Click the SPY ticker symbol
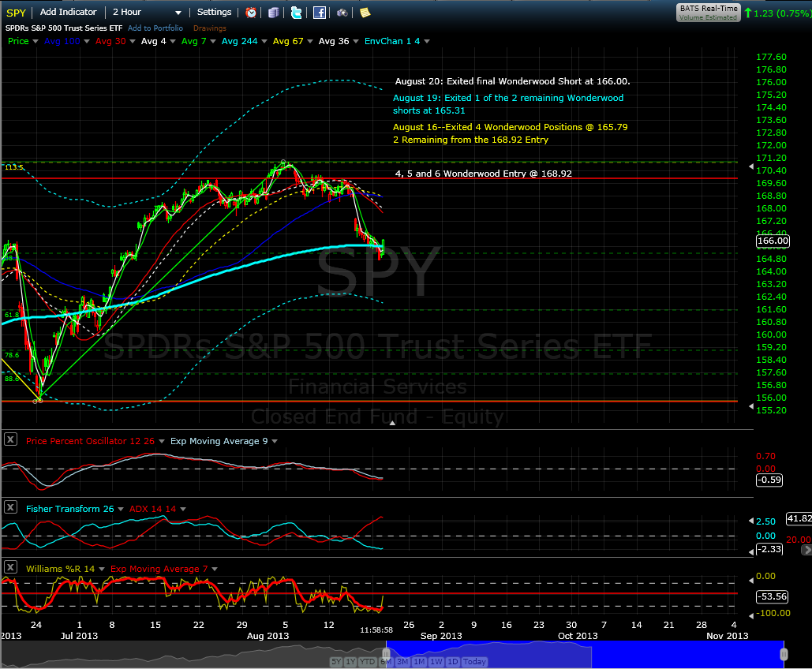Screen dimensions: 812x669 pos(16,13)
